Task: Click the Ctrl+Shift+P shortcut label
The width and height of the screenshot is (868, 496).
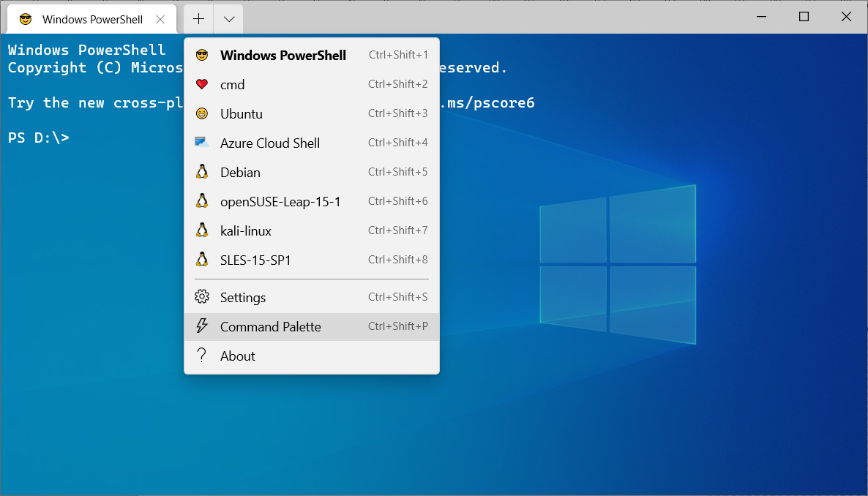Action: [398, 326]
